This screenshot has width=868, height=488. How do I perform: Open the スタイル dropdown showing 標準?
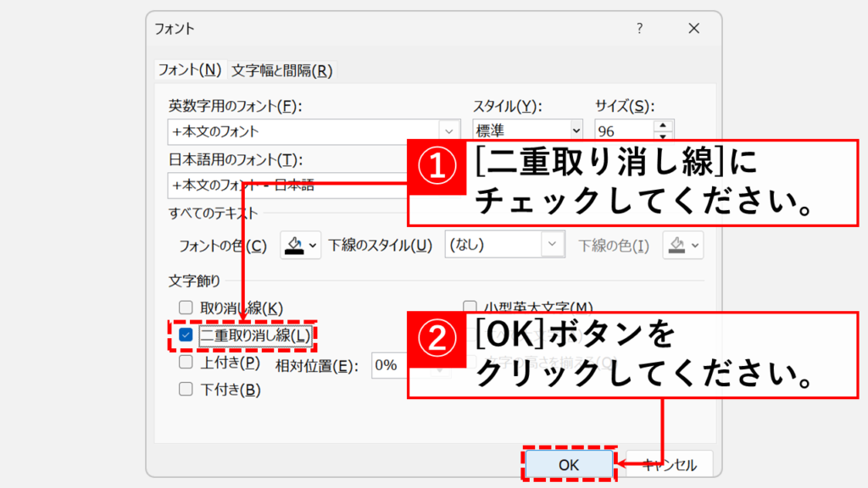pyautogui.click(x=576, y=131)
